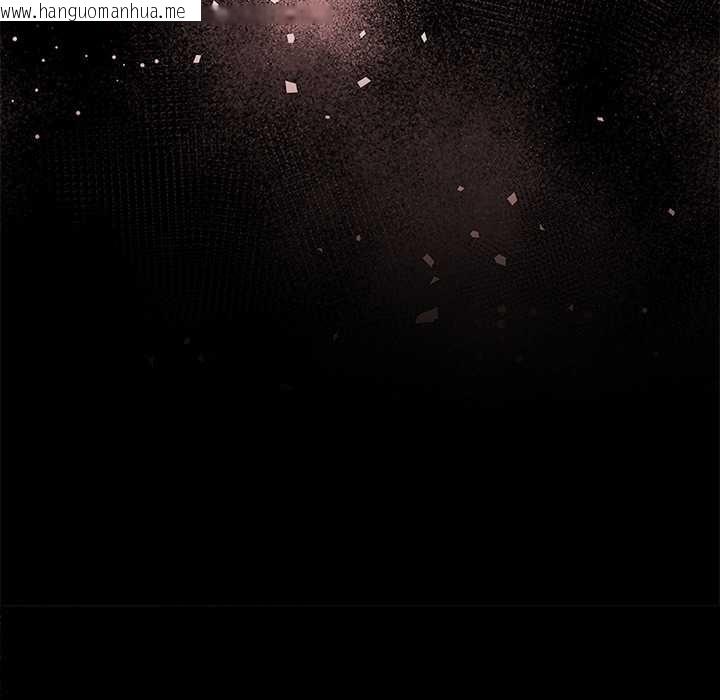
Task: Select the tilted confetti right of largest piece
Action: [x=364, y=82]
